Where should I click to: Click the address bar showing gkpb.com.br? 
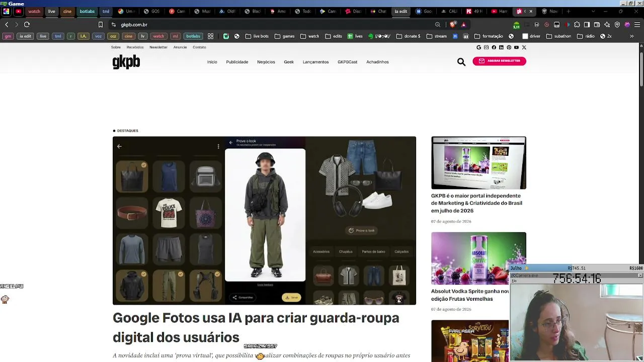272,25
